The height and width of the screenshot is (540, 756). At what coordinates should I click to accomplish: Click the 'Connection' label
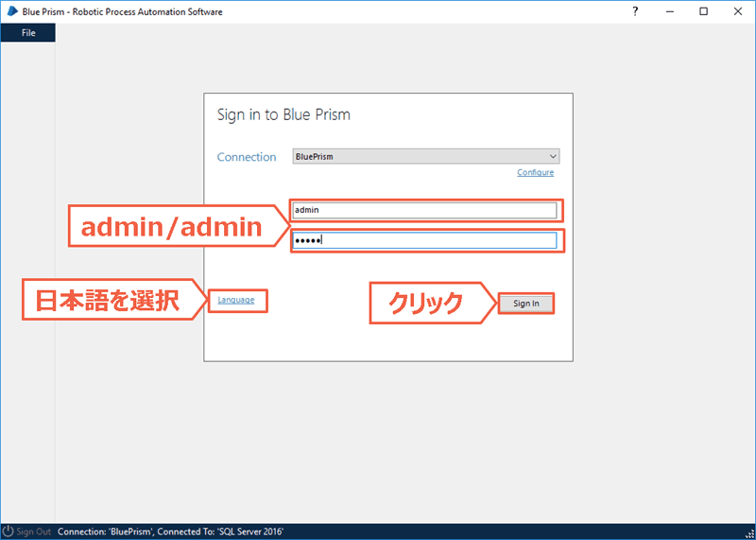pyautogui.click(x=247, y=157)
